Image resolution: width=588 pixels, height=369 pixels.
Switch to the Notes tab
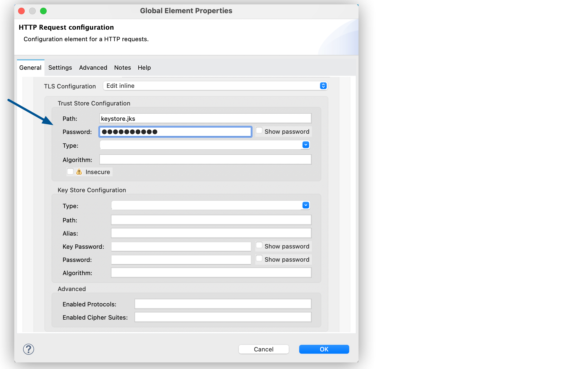pos(122,68)
